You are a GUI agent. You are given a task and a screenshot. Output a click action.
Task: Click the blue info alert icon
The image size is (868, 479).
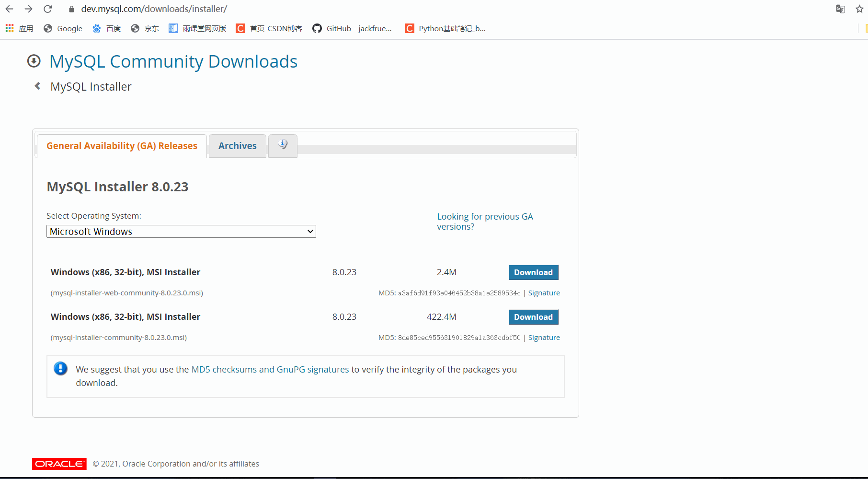pos(60,368)
